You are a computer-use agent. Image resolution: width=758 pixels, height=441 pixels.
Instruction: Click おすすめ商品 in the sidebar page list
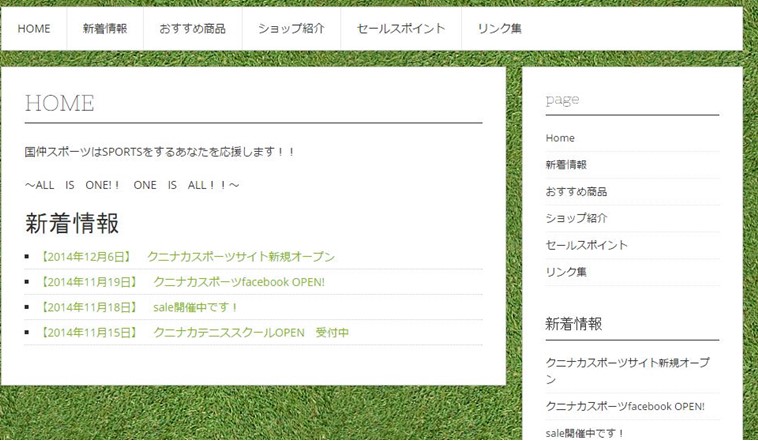(x=576, y=191)
